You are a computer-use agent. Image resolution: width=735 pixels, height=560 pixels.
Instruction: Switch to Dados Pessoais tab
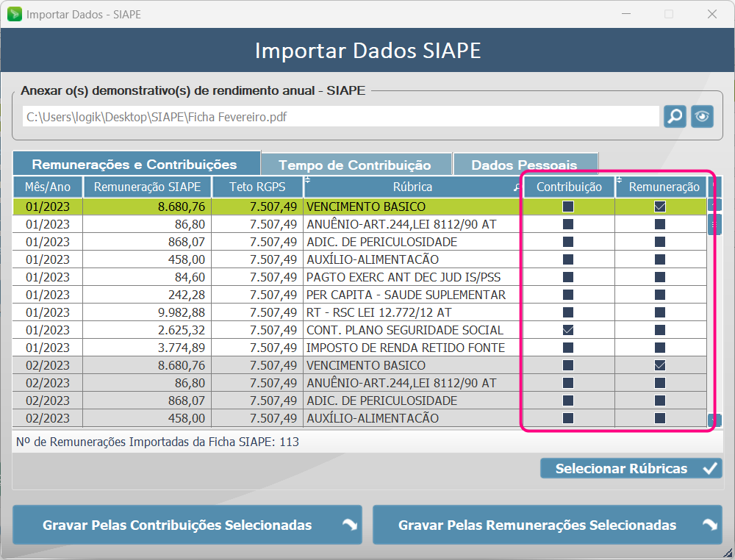point(526,165)
